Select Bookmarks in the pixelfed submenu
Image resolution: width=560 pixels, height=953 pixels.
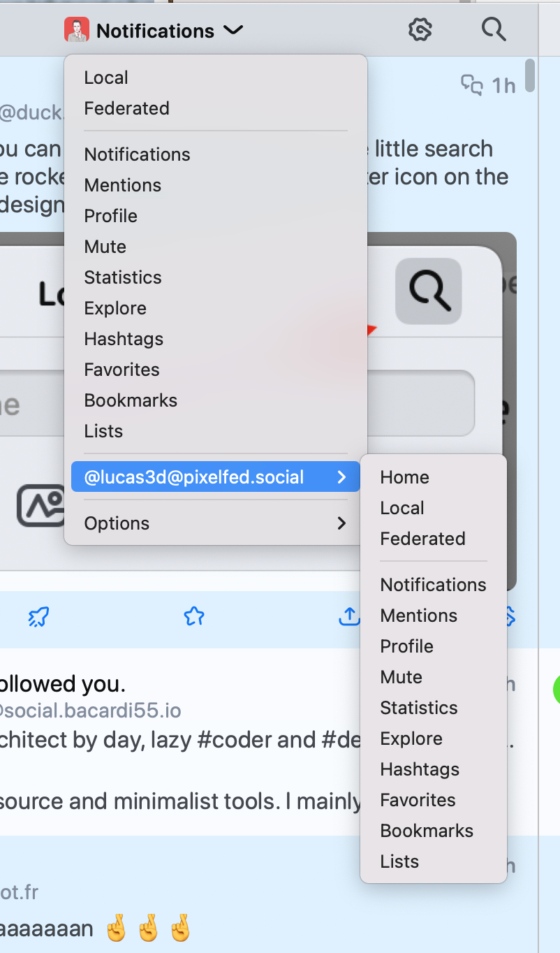tap(427, 831)
